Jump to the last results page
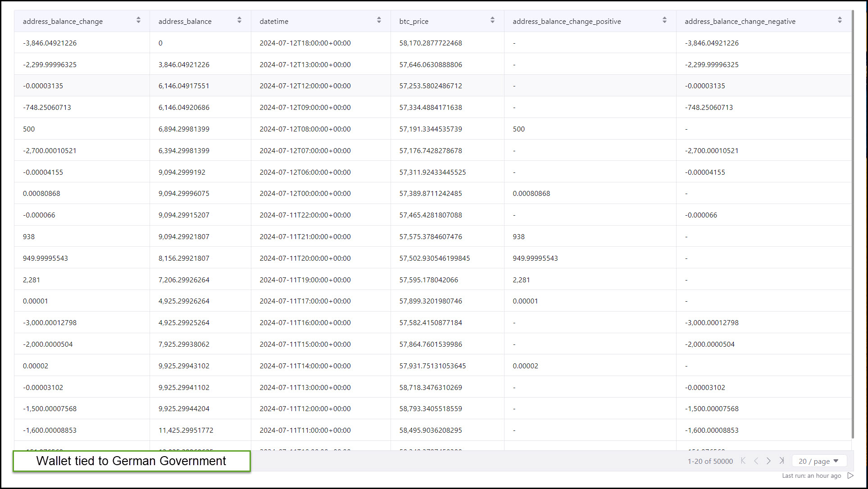Screen dimensions: 868x489 pos(782,461)
